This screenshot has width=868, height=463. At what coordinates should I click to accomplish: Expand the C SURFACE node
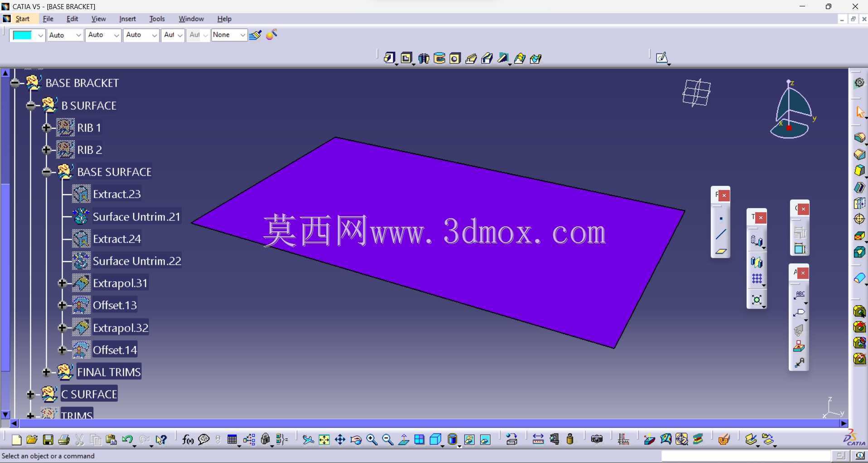31,395
